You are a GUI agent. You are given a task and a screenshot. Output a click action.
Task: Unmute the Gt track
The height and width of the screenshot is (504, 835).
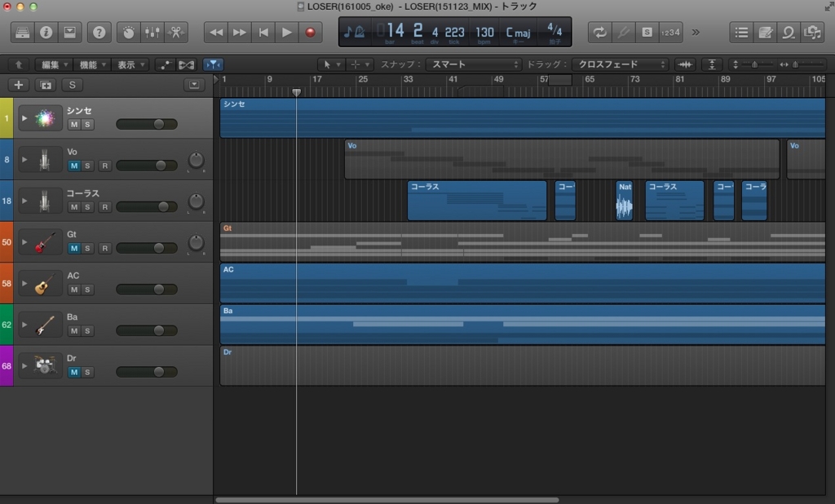[x=74, y=248]
